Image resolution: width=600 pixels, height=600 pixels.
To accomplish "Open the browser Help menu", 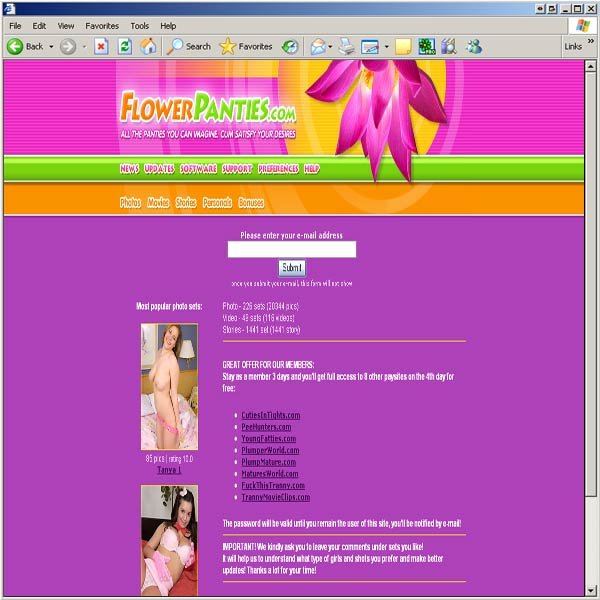I will coord(168,26).
